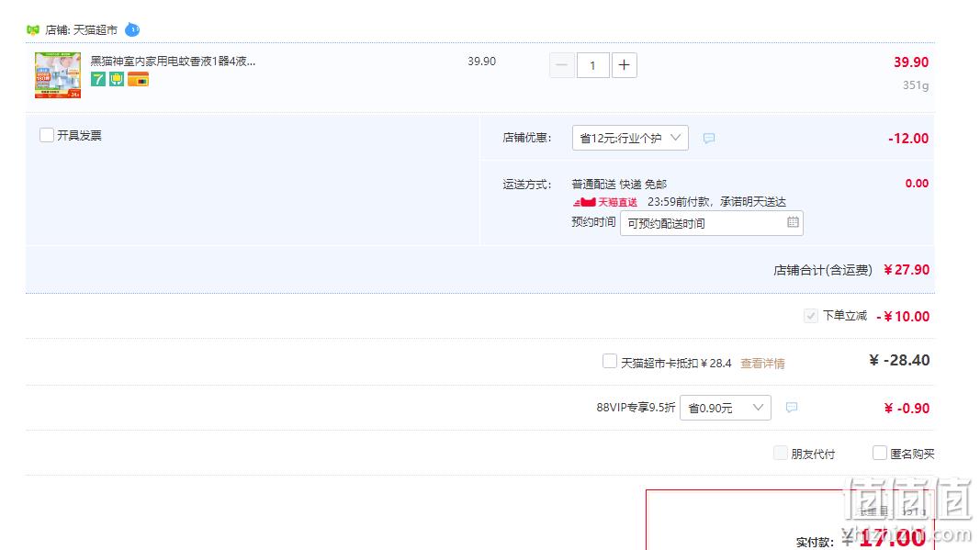Click the store discount comment icon
The height and width of the screenshot is (550, 980).
[709, 138]
